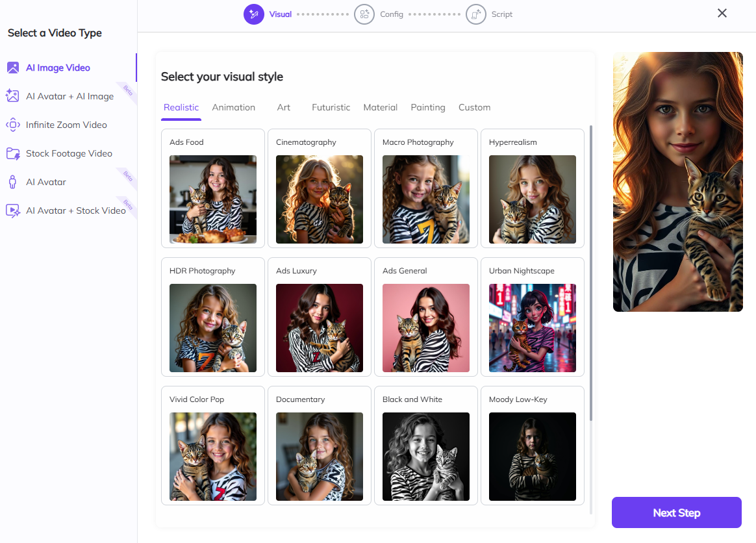Pick the Vivid Color Pop thumbnail
Image resolution: width=756 pixels, height=543 pixels.
213,457
